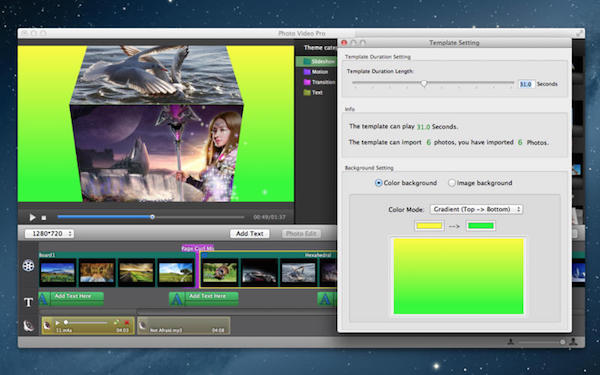The width and height of the screenshot is (600, 375).
Task: Select the Image background radio button
Action: 452,183
